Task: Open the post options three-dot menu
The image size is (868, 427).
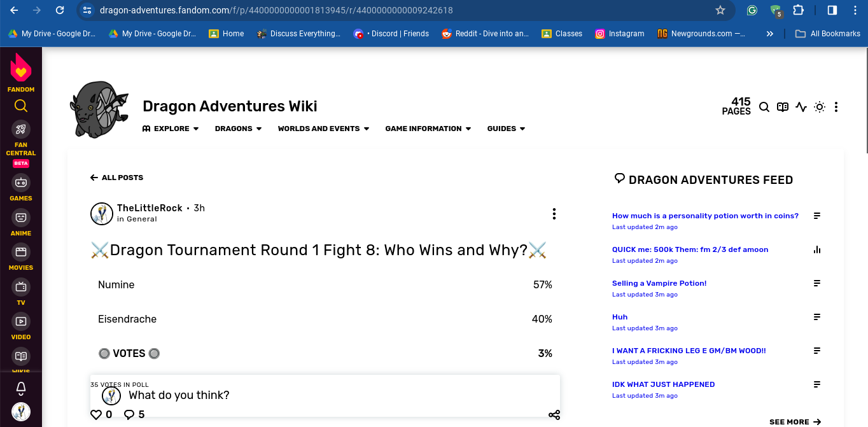Action: tap(554, 214)
